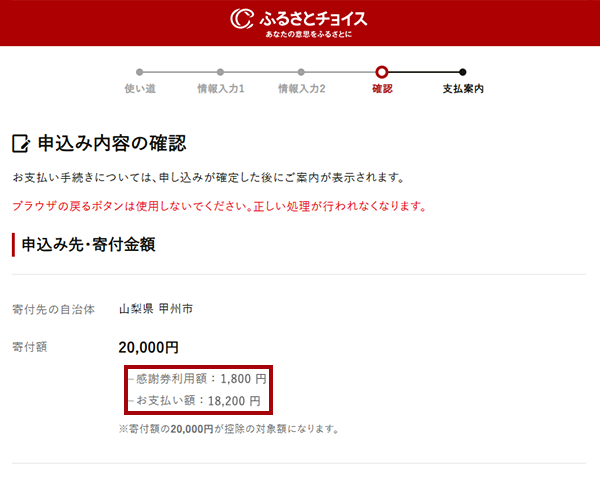Image resolution: width=600 pixels, height=496 pixels.
Task: Click the 20,000円 donation amount
Action: click(x=148, y=348)
